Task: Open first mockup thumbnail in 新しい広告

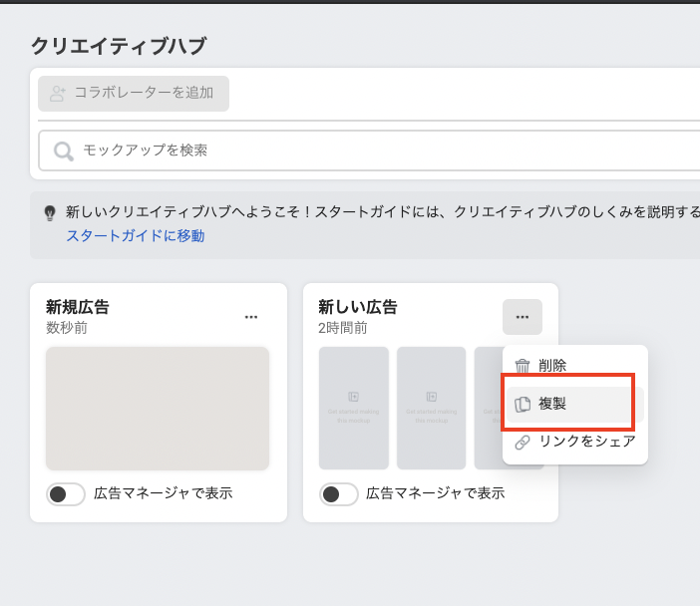Action: (354, 409)
